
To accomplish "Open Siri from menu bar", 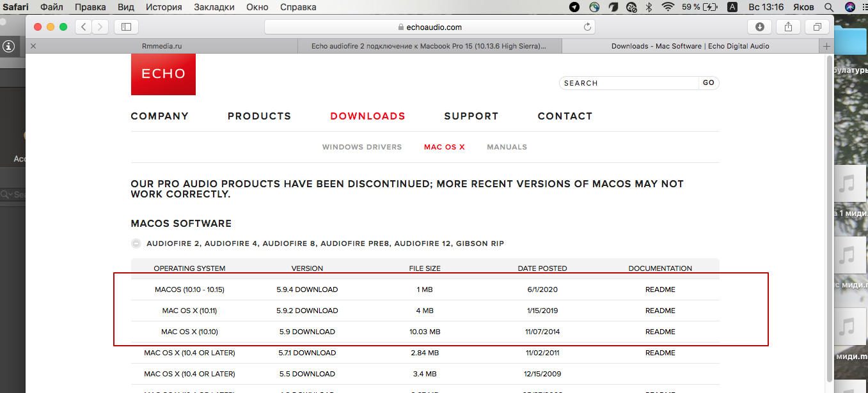I will (x=850, y=7).
